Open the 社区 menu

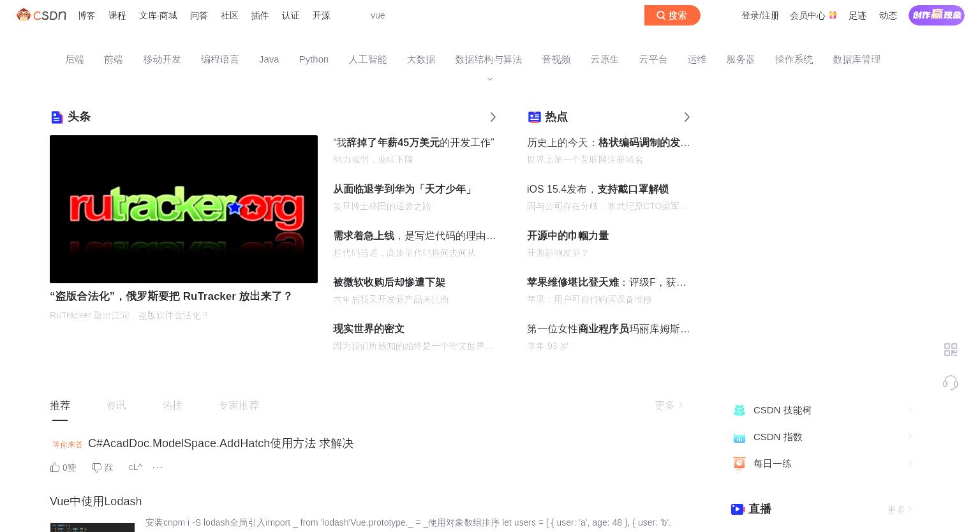point(230,15)
